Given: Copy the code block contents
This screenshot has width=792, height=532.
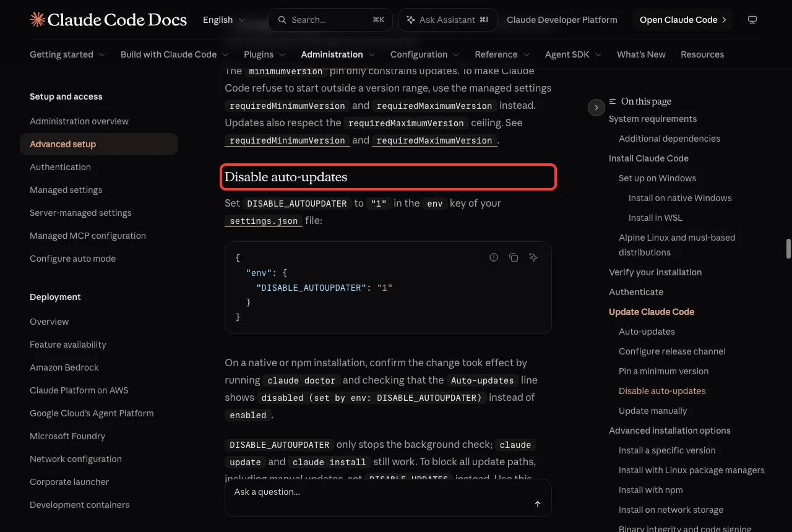Looking at the screenshot, I should (514, 257).
